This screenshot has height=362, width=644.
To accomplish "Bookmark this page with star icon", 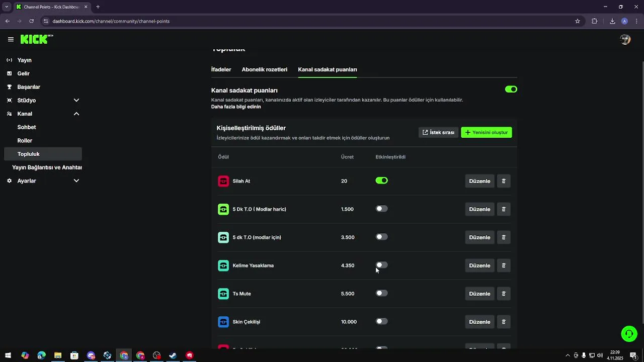I will 578,21.
